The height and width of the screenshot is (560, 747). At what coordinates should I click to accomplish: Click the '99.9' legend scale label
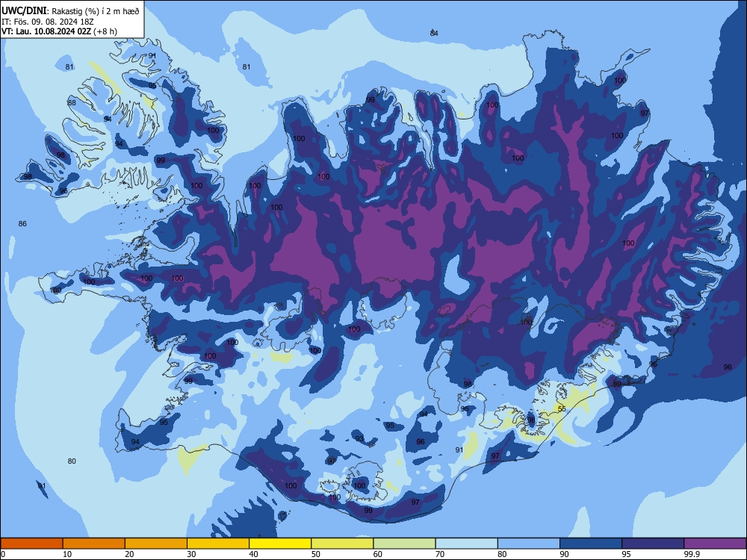click(x=692, y=554)
